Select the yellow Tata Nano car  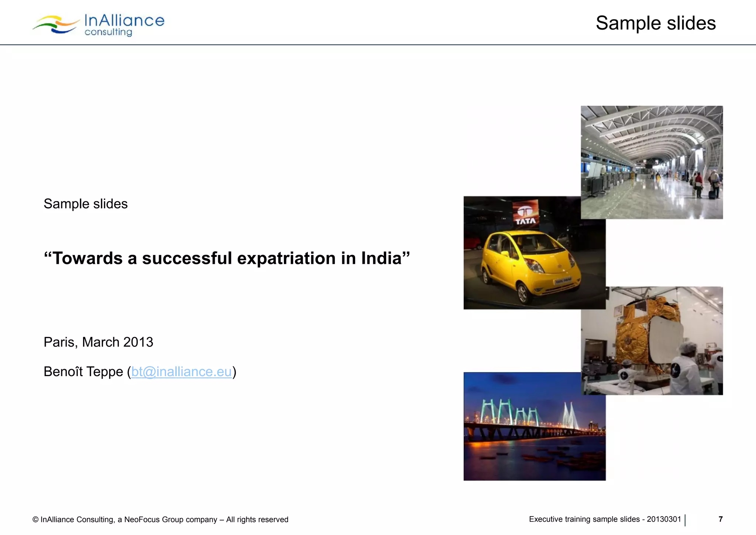coord(528,264)
